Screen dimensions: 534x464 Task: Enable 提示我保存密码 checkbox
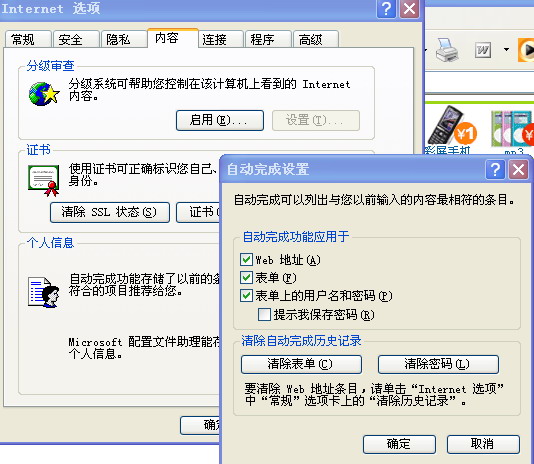click(264, 314)
